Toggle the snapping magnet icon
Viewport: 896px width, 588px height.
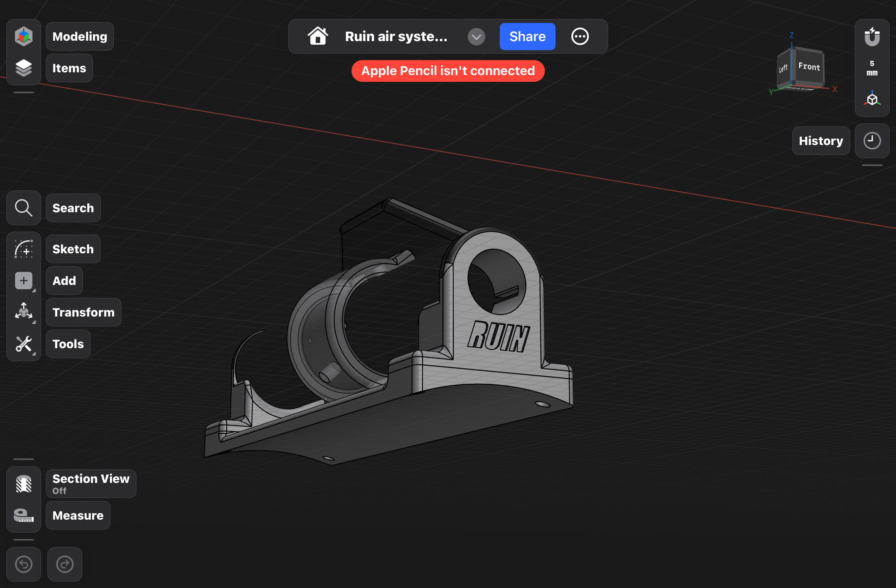click(x=872, y=37)
